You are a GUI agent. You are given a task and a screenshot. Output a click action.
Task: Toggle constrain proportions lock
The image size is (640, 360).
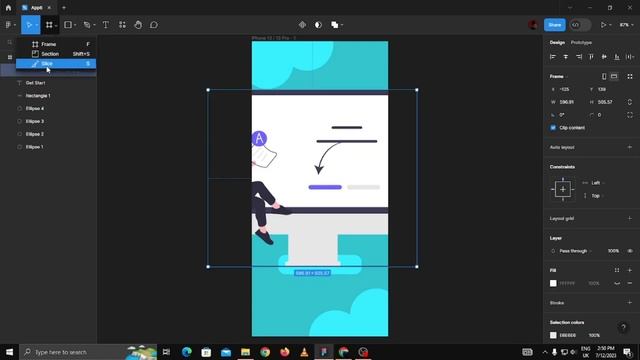tap(630, 102)
